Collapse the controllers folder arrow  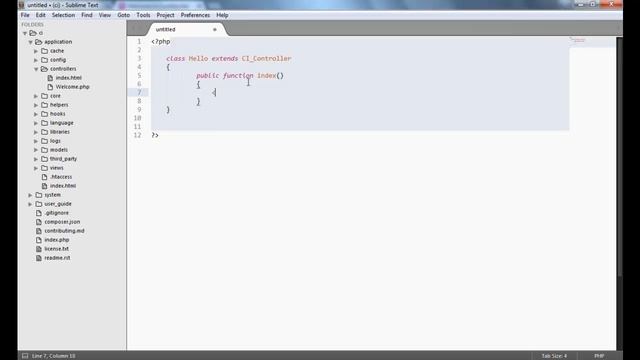pyautogui.click(x=36, y=69)
